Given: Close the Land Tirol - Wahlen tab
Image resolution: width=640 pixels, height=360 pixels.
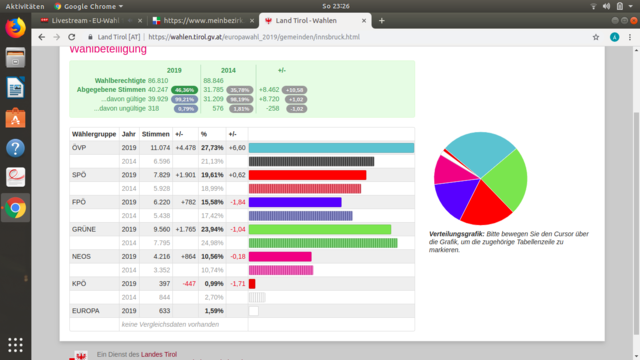Looking at the screenshot, I should (364, 21).
